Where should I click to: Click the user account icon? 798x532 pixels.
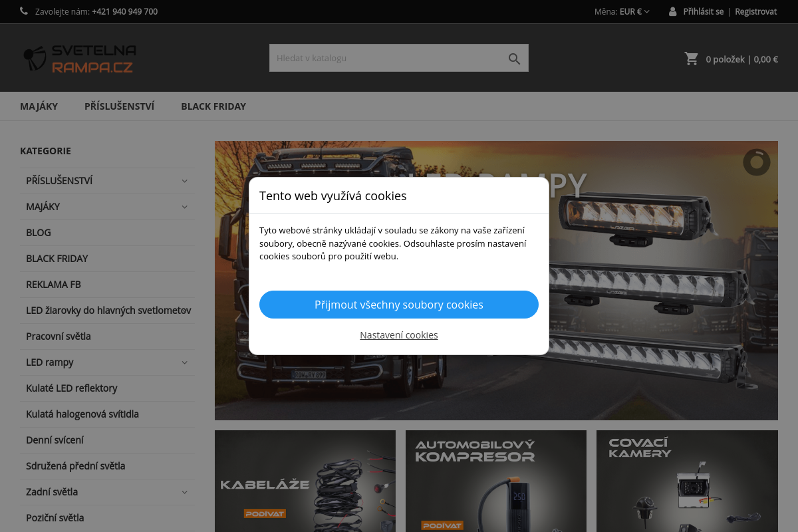[673, 11]
